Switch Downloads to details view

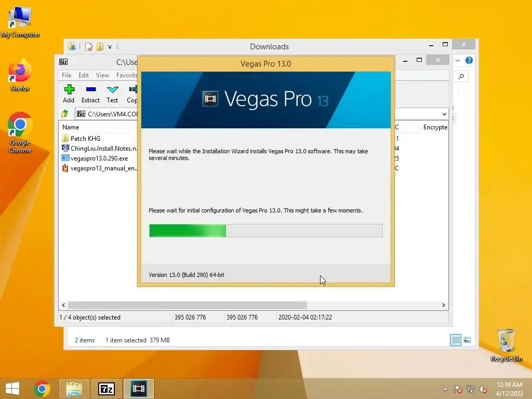[x=455, y=340]
